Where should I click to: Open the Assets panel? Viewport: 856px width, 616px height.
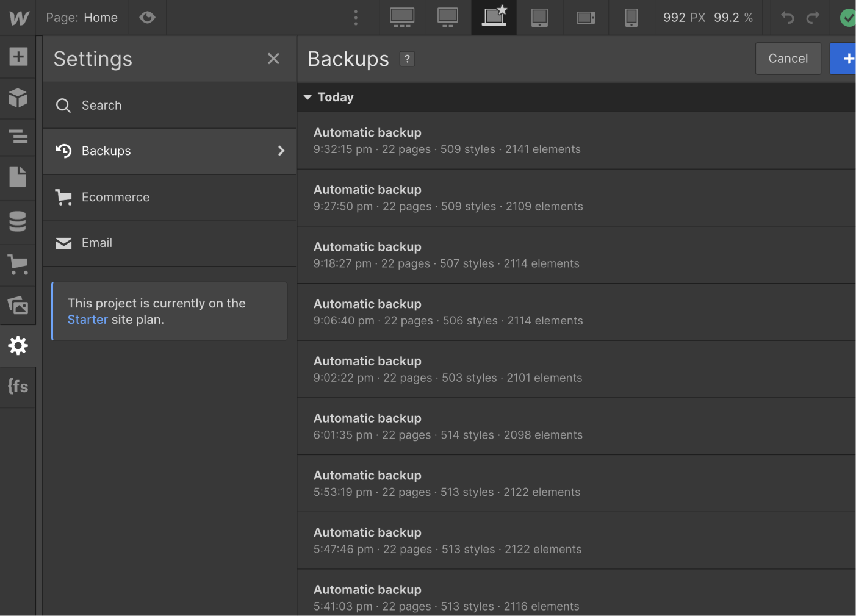pos(18,306)
